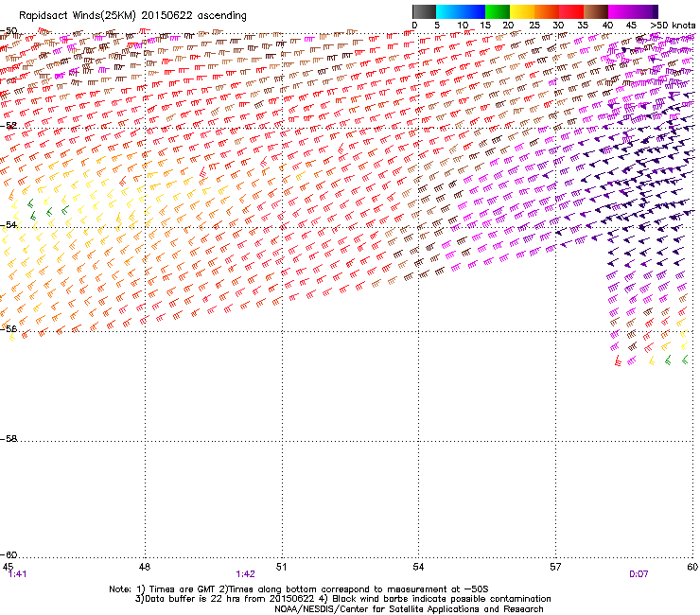Select the purple "1:42" pass time
The image size is (700, 615).
tap(246, 574)
